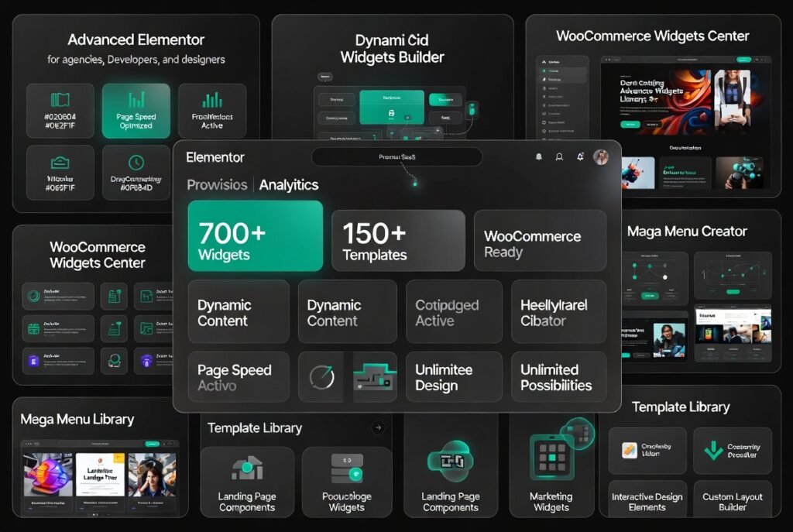This screenshot has width=793, height=532.
Task: Click green calendar icon in second WooCommerce list row
Action: [x=34, y=329]
